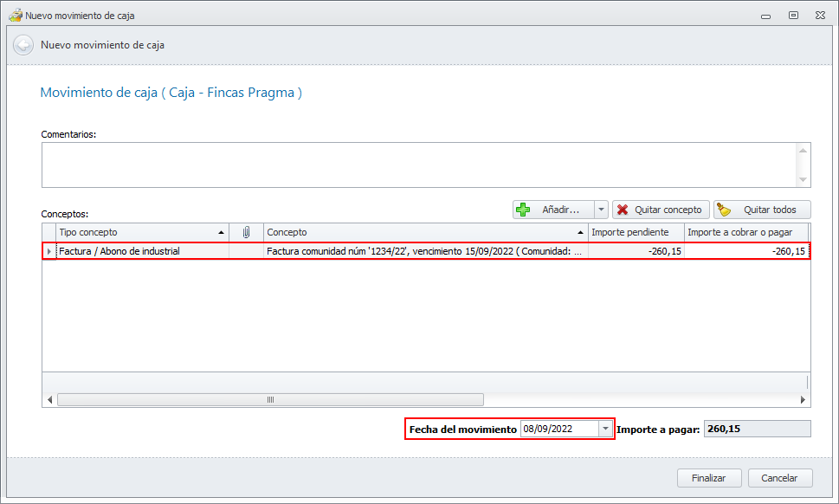Click Fecha del movimiento date field
The width and height of the screenshot is (839, 504).
pyautogui.click(x=559, y=429)
